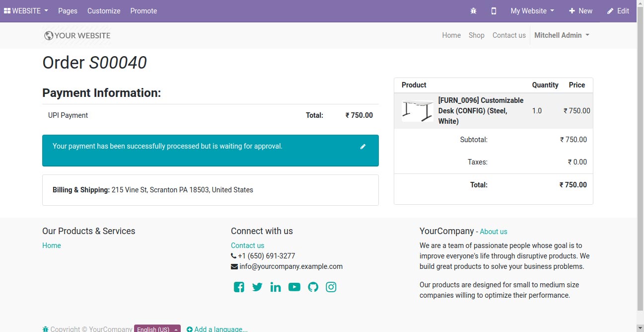
Task: Click the Customizable Desk product thumbnail
Action: pos(418,111)
